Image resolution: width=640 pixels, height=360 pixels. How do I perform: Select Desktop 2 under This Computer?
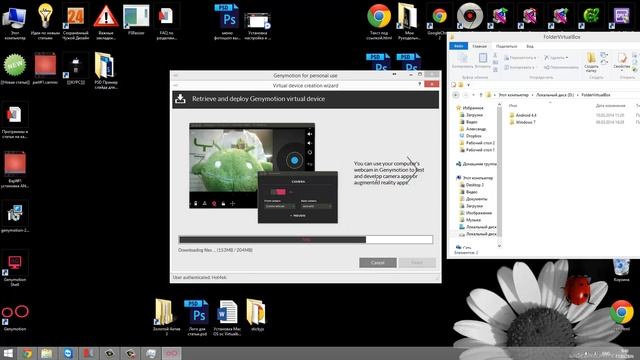(471, 185)
